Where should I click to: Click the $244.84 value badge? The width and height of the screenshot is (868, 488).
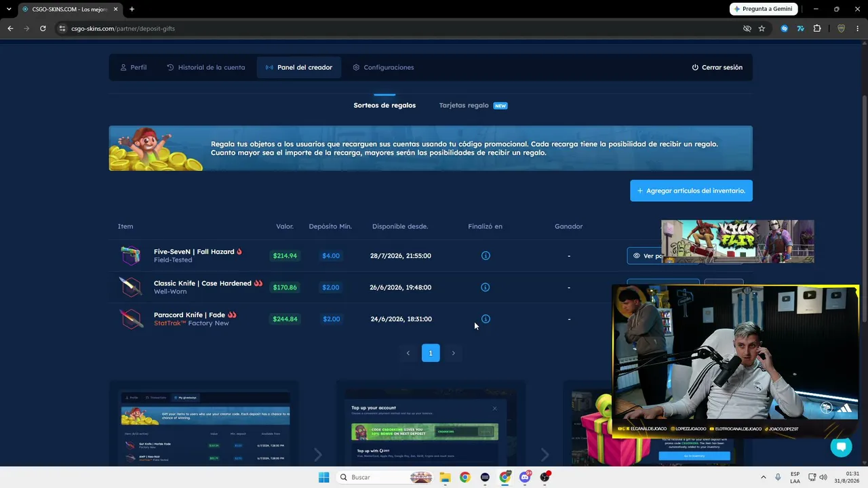coord(285,319)
